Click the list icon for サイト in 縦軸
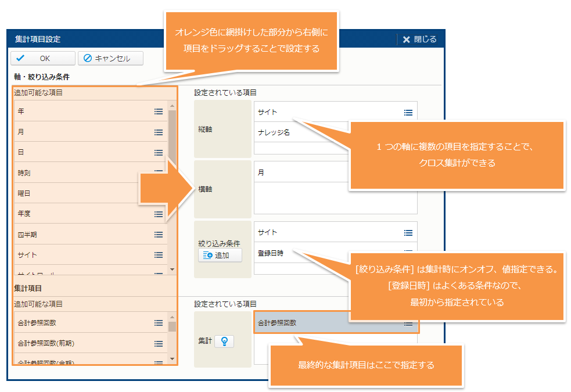Image resolution: width=571 pixels, height=392 pixels. click(408, 113)
